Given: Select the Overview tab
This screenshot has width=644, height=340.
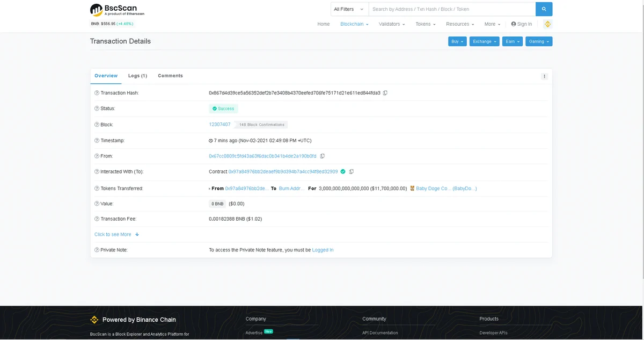Looking at the screenshot, I should coord(106,76).
